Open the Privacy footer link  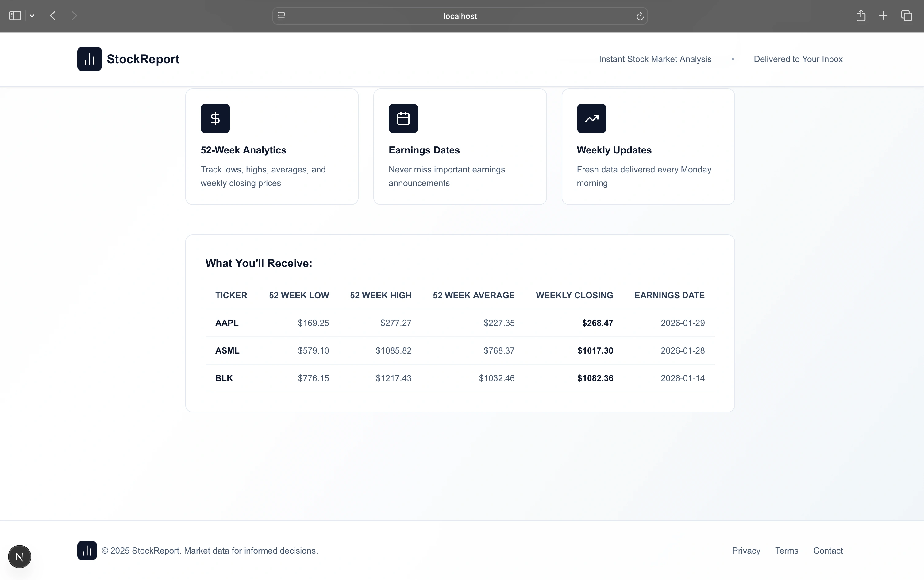point(746,551)
